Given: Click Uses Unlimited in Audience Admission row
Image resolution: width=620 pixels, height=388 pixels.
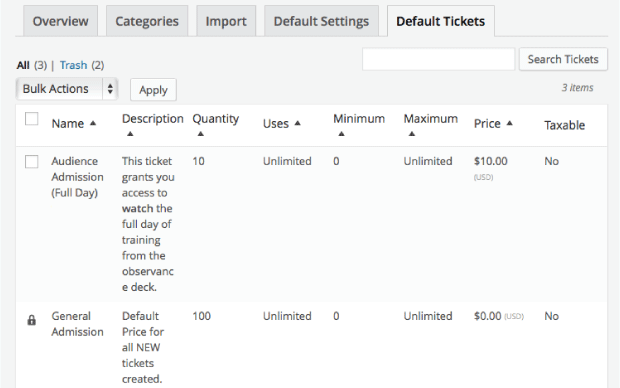Looking at the screenshot, I should [x=287, y=161].
